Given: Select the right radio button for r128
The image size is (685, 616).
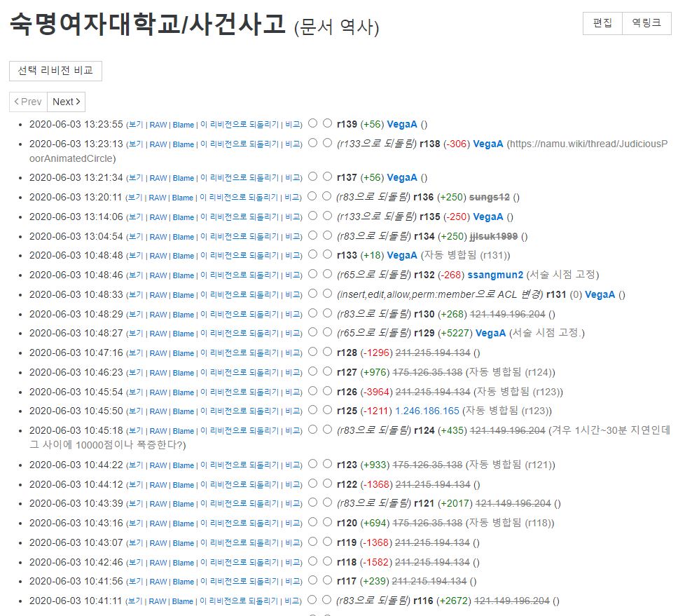Looking at the screenshot, I should click(x=327, y=352).
